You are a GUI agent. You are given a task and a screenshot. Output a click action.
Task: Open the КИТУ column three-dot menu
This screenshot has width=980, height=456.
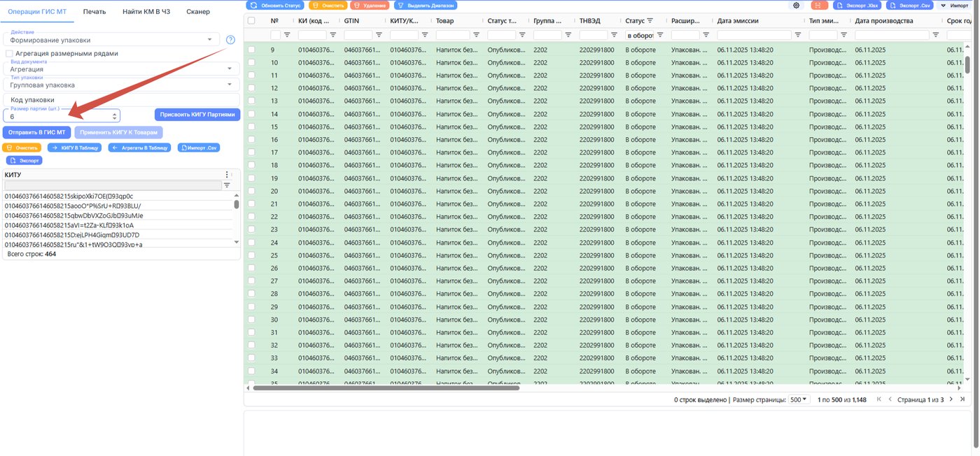point(226,175)
